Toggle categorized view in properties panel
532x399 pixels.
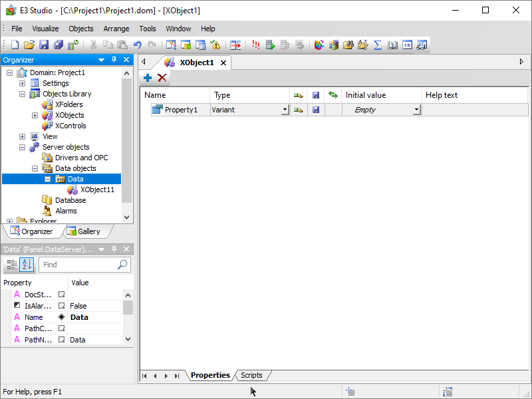11,265
